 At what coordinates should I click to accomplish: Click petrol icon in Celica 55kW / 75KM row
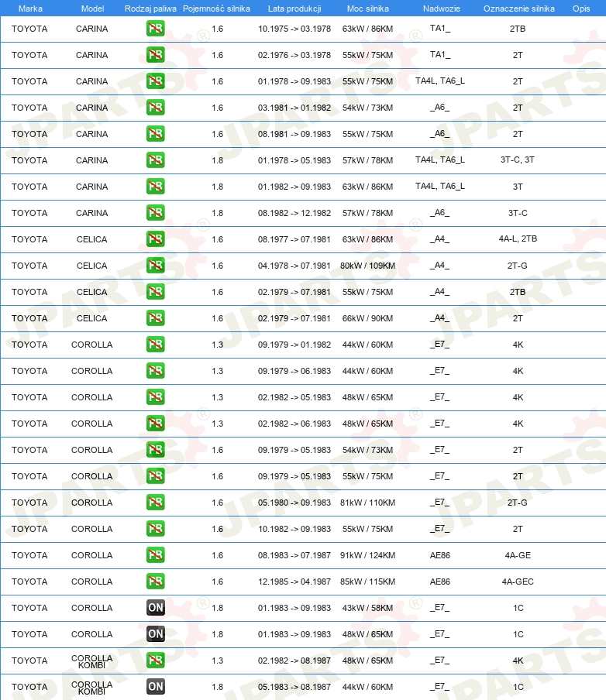(156, 293)
